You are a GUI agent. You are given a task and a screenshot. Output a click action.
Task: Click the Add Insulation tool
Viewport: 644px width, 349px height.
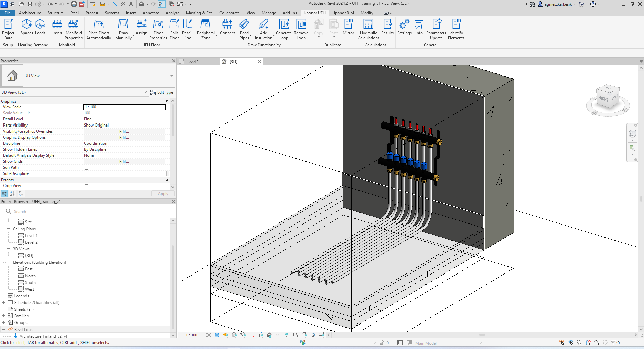pos(264,29)
